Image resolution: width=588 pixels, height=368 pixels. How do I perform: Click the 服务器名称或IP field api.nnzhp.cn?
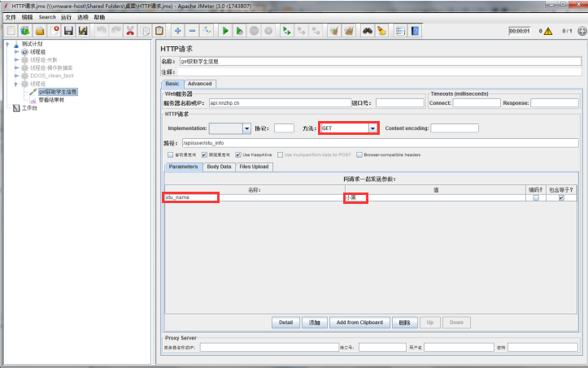click(280, 103)
